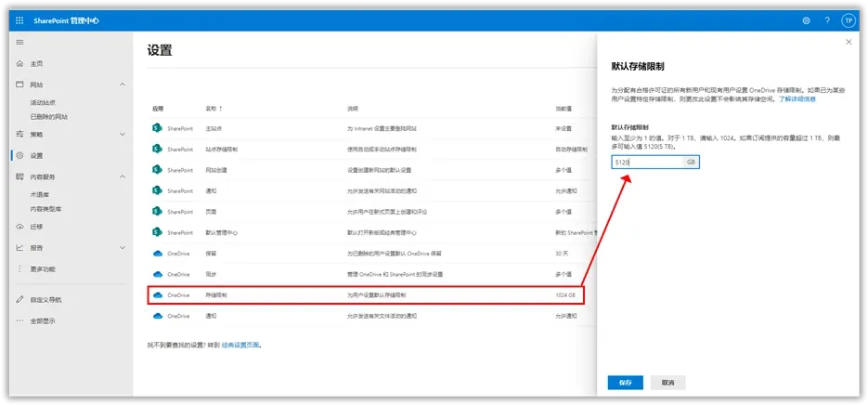
Task: Open 活动站点 in the sidebar
Action: (44, 102)
